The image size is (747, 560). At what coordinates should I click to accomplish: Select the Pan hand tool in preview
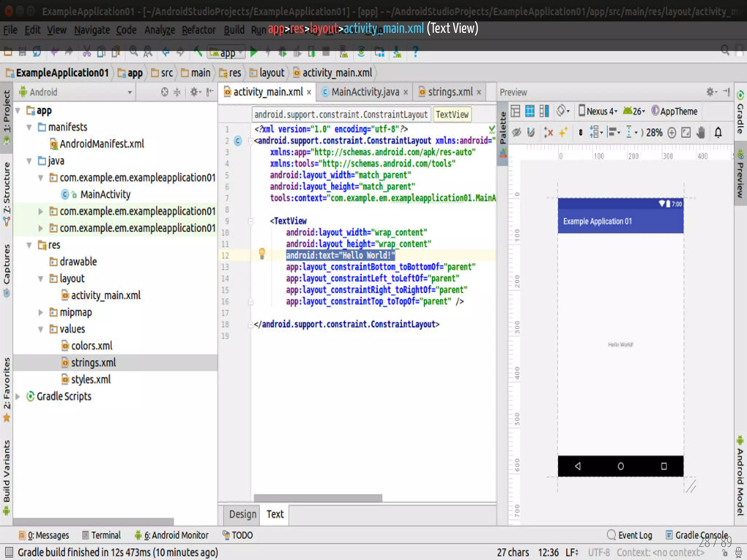click(x=701, y=132)
